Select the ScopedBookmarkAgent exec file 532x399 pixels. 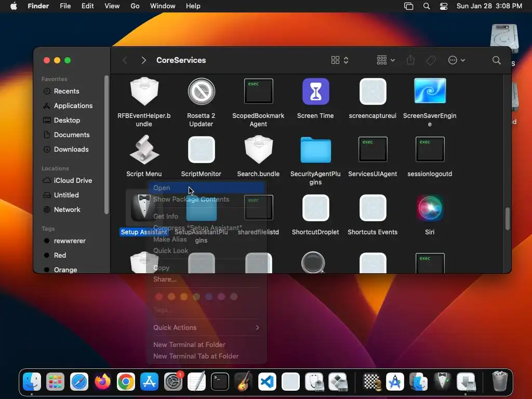(x=259, y=91)
